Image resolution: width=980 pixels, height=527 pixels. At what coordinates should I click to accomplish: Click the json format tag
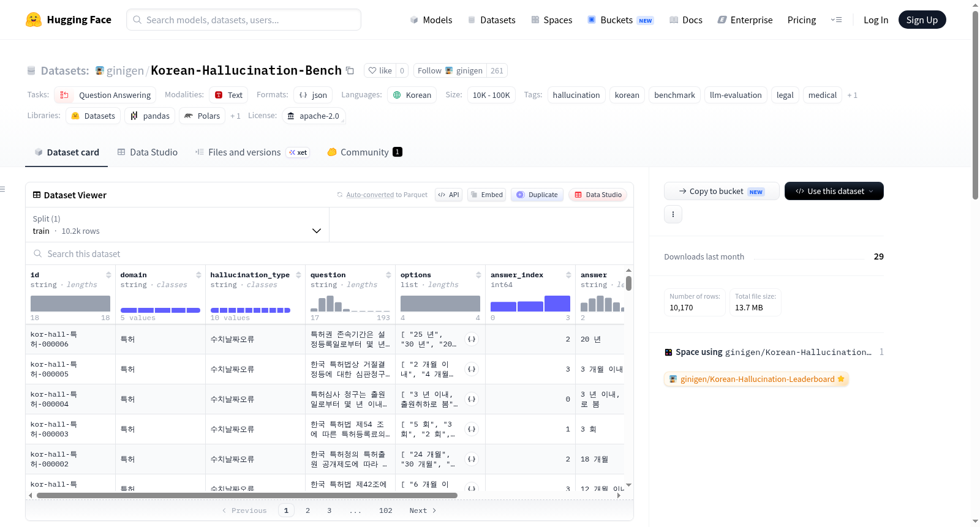pos(313,95)
